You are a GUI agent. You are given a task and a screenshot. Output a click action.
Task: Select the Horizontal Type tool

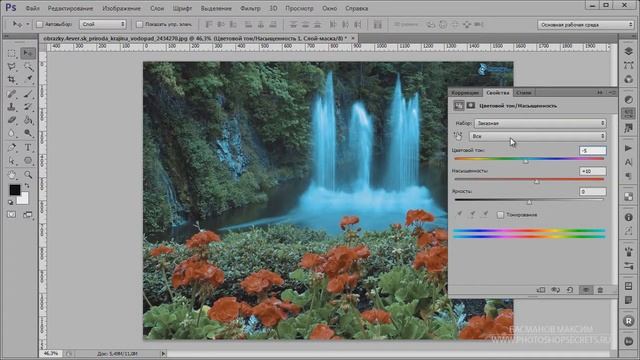tap(28, 147)
